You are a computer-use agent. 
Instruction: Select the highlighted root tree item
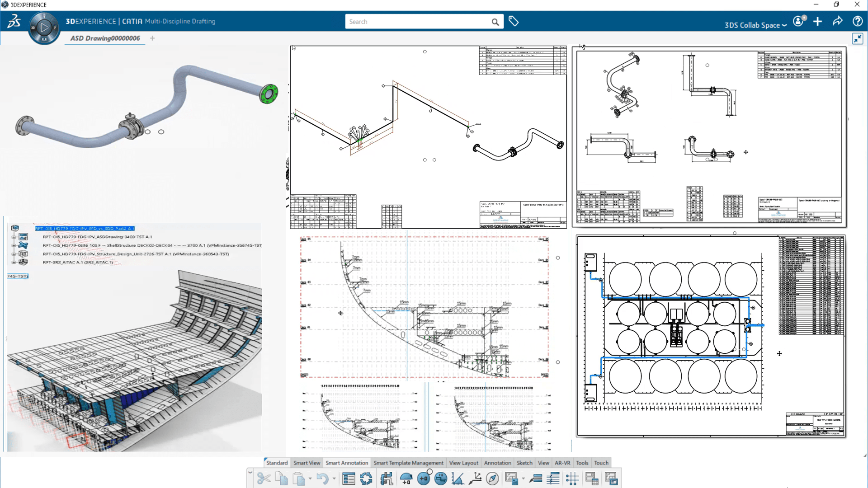point(85,228)
